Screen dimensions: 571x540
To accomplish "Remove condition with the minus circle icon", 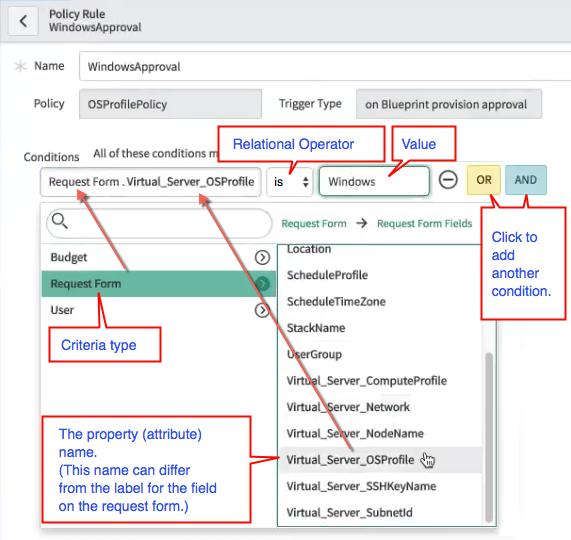I will (448, 180).
